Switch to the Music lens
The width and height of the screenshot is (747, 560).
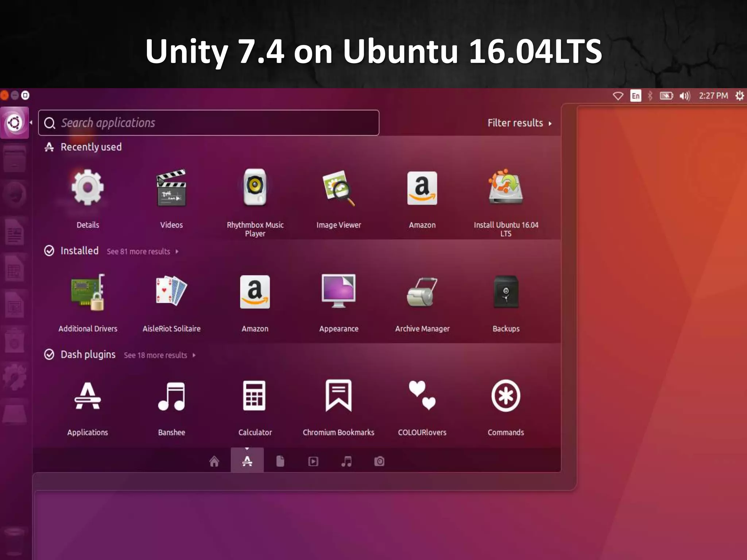[x=346, y=461]
